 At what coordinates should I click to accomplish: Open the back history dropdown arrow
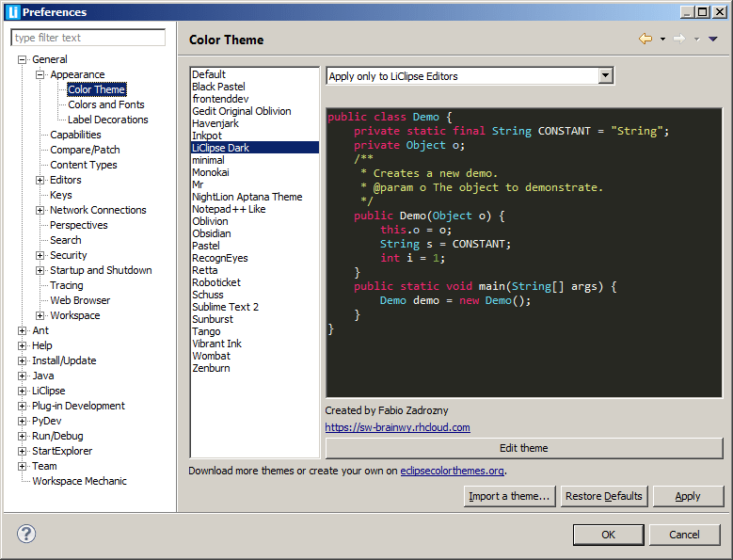tap(662, 40)
